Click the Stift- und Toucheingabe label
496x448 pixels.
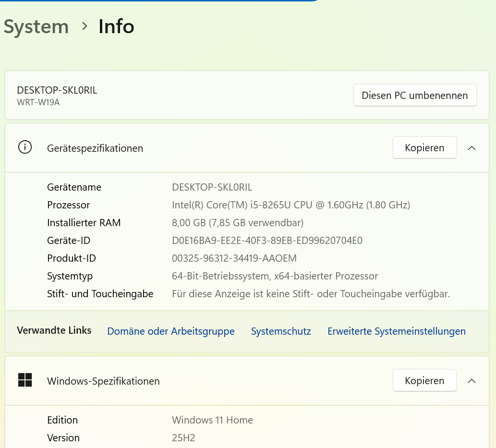coord(100,294)
